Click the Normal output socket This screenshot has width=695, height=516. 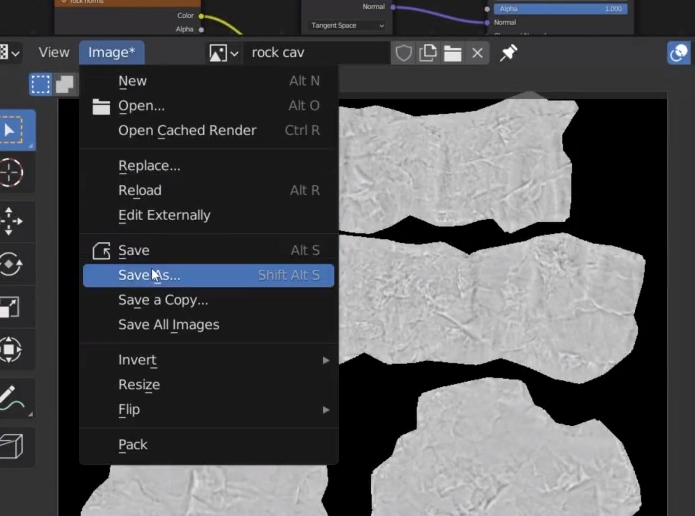coord(393,7)
